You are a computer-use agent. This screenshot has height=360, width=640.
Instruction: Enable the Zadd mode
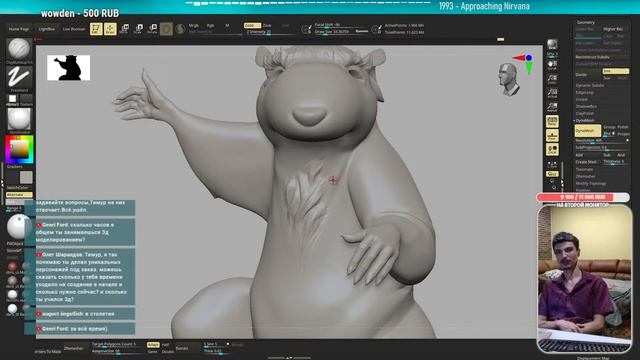[252, 25]
